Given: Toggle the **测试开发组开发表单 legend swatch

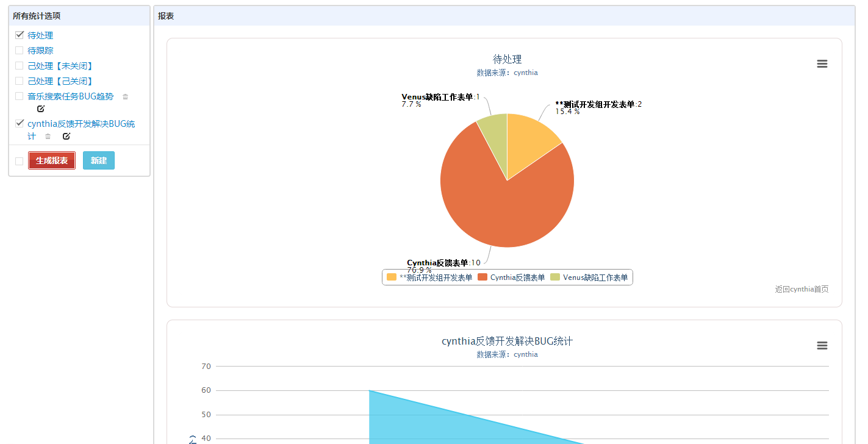Looking at the screenshot, I should [x=392, y=277].
